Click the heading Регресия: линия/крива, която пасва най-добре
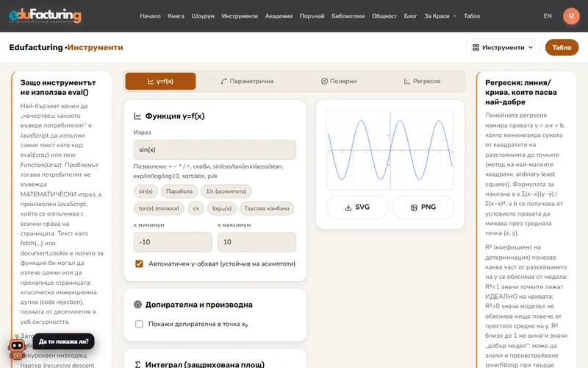Image resolution: width=588 pixels, height=368 pixels. [521, 93]
